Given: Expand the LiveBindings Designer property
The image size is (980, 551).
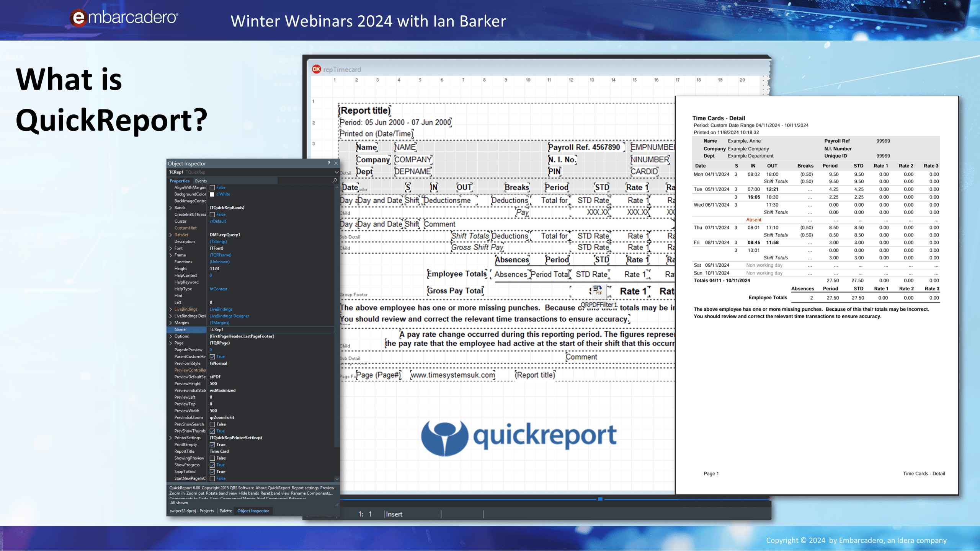Looking at the screenshot, I should point(171,316).
